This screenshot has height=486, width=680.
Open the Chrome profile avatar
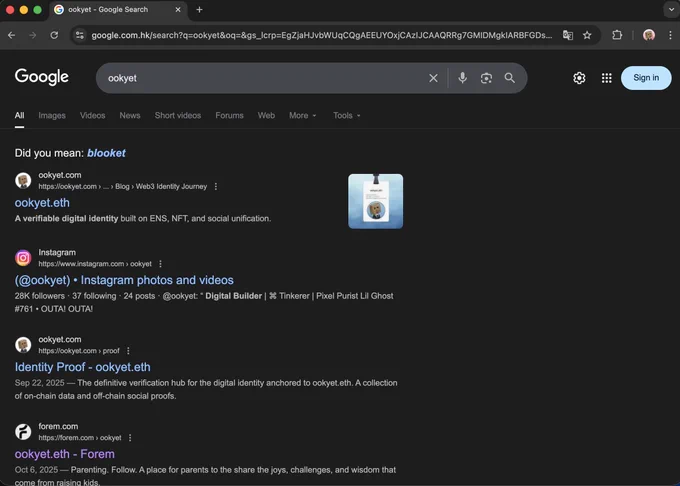click(649, 35)
